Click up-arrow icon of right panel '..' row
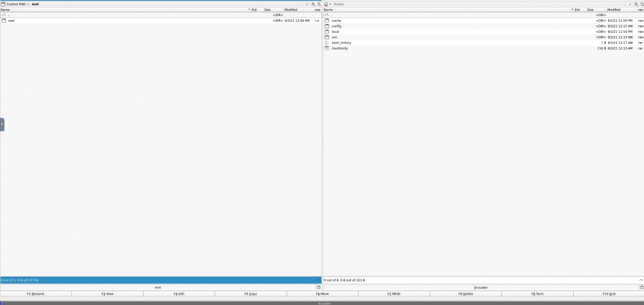This screenshot has width=644, height=305. [x=327, y=15]
